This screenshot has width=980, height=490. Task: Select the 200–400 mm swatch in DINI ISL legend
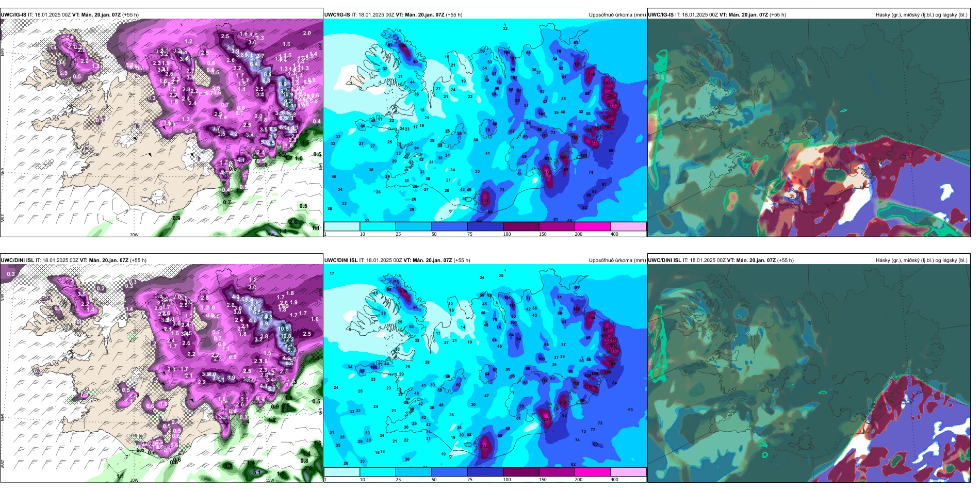[x=593, y=472]
